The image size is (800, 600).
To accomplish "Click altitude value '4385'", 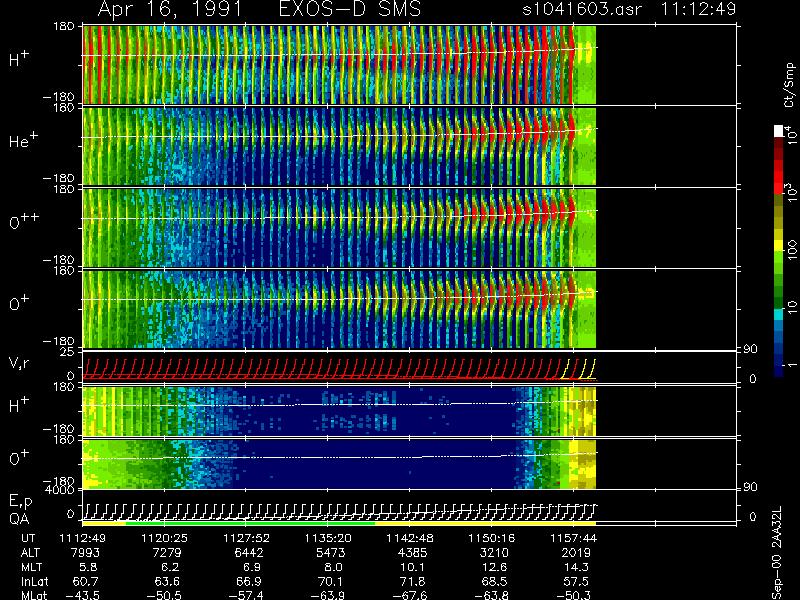I will 412,553.
